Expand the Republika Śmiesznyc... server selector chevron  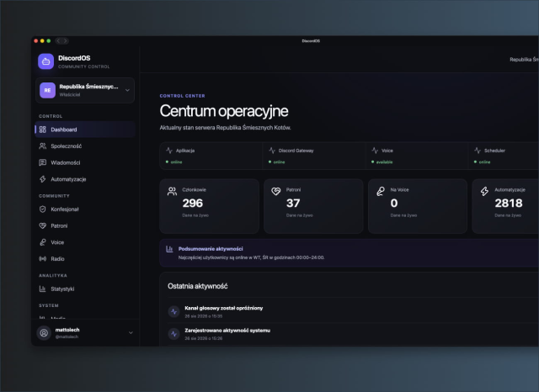(x=127, y=90)
